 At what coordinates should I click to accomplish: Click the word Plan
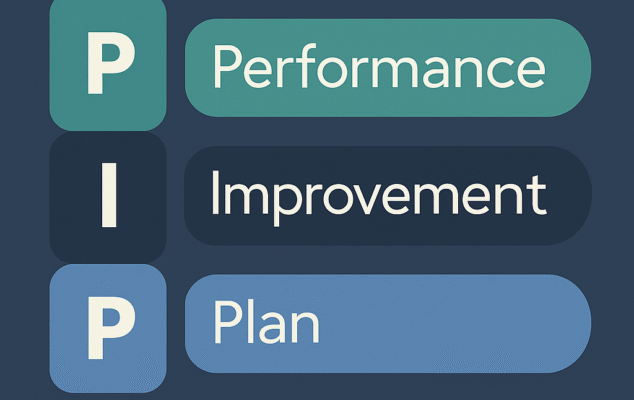(x=266, y=322)
